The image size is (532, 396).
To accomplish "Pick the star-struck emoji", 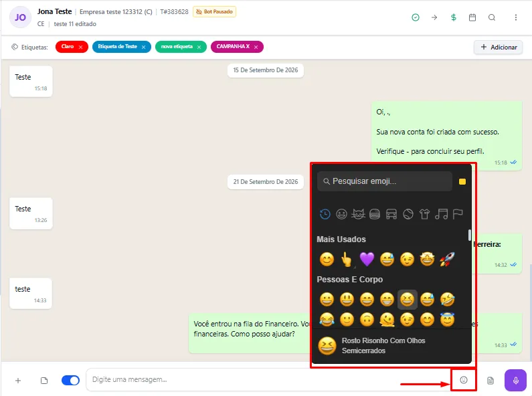I will pos(427,260).
